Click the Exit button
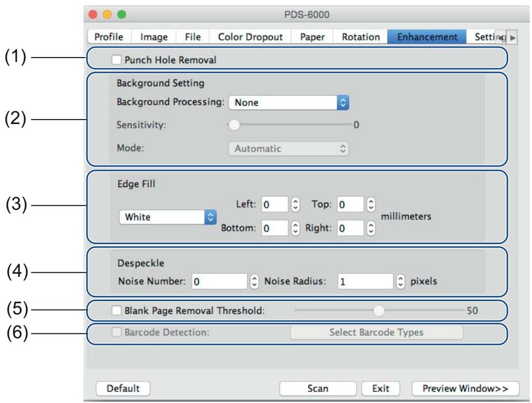Image resolution: width=532 pixels, height=403 pixels. [380, 389]
